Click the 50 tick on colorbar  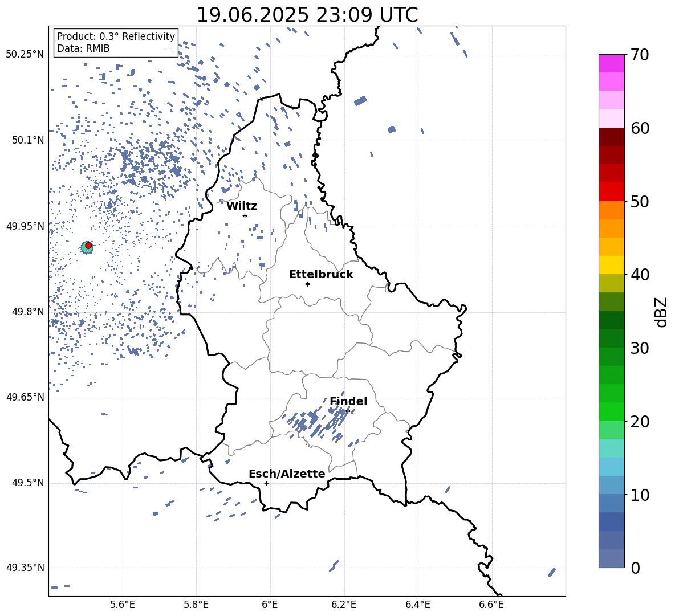tap(640, 201)
